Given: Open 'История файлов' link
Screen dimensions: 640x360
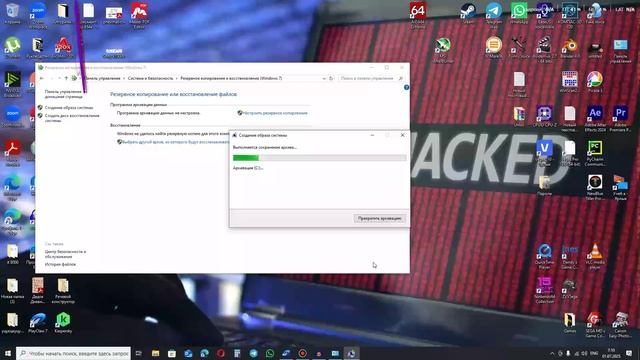Looking at the screenshot, I should (x=60, y=264).
